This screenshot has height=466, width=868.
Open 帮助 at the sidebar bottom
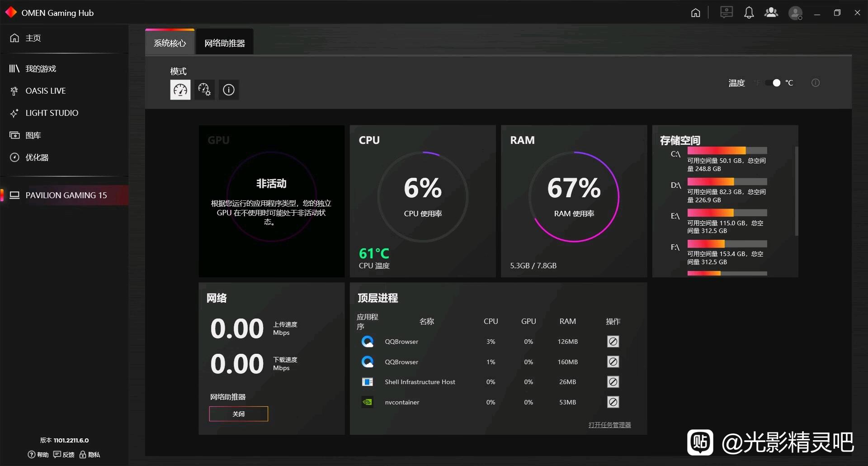[x=38, y=455]
